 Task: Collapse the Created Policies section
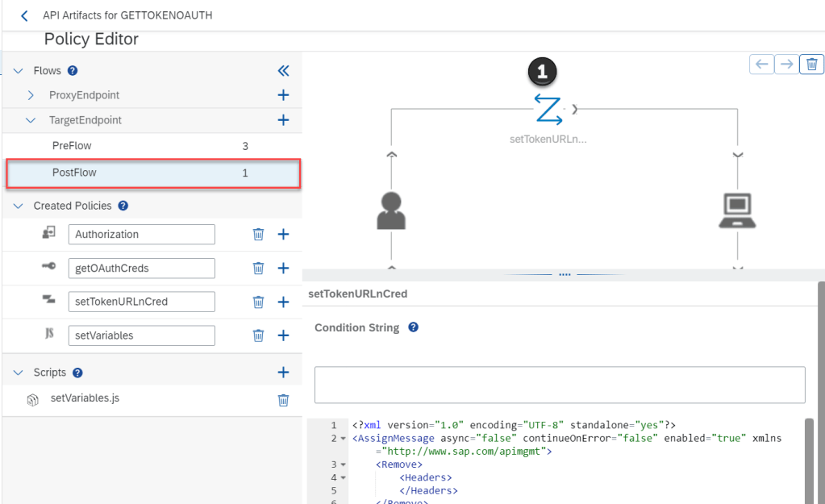[19, 206]
